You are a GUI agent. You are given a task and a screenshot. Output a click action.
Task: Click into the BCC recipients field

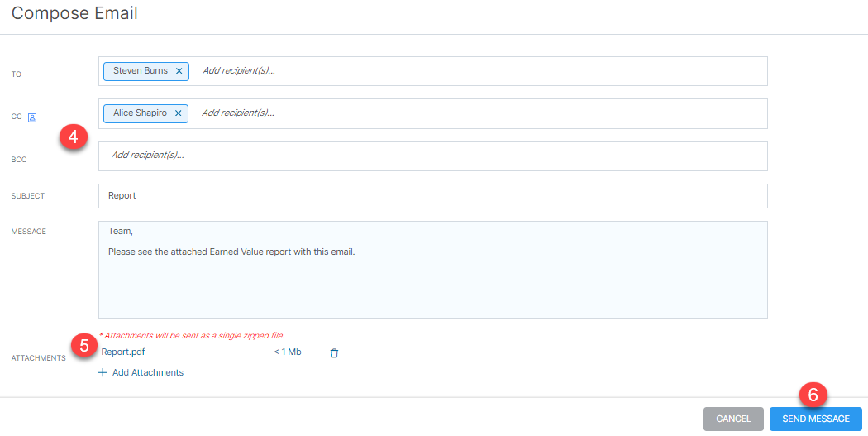(433, 156)
